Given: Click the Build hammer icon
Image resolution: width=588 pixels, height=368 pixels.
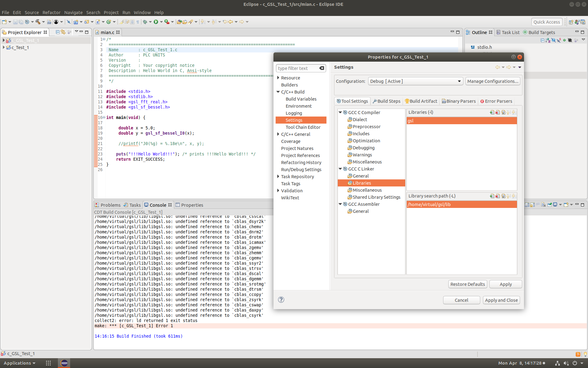Looking at the screenshot, I should (x=38, y=22).
